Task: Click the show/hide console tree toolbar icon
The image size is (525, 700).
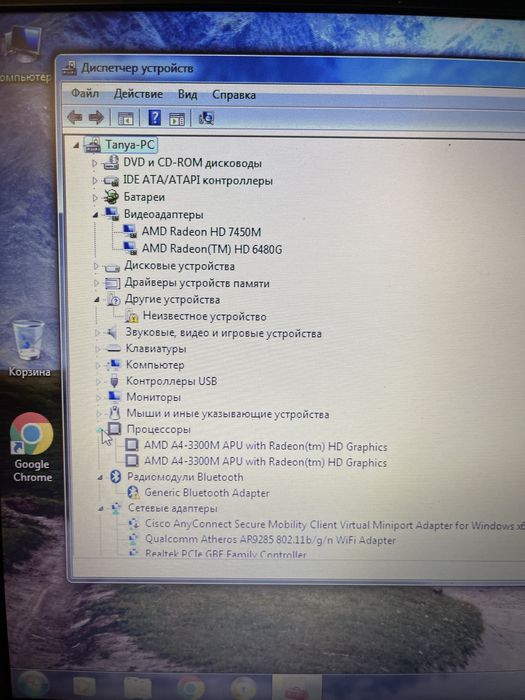Action: click(126, 119)
